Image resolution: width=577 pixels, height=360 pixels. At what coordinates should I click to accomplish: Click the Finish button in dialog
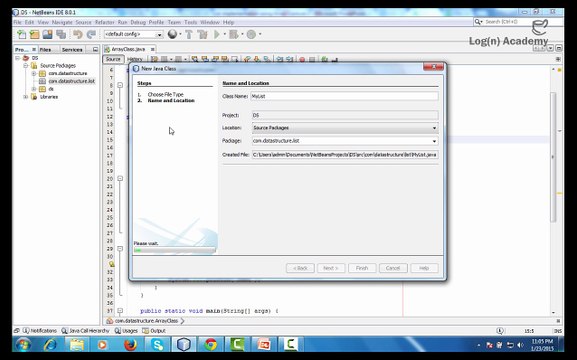pyautogui.click(x=362, y=268)
